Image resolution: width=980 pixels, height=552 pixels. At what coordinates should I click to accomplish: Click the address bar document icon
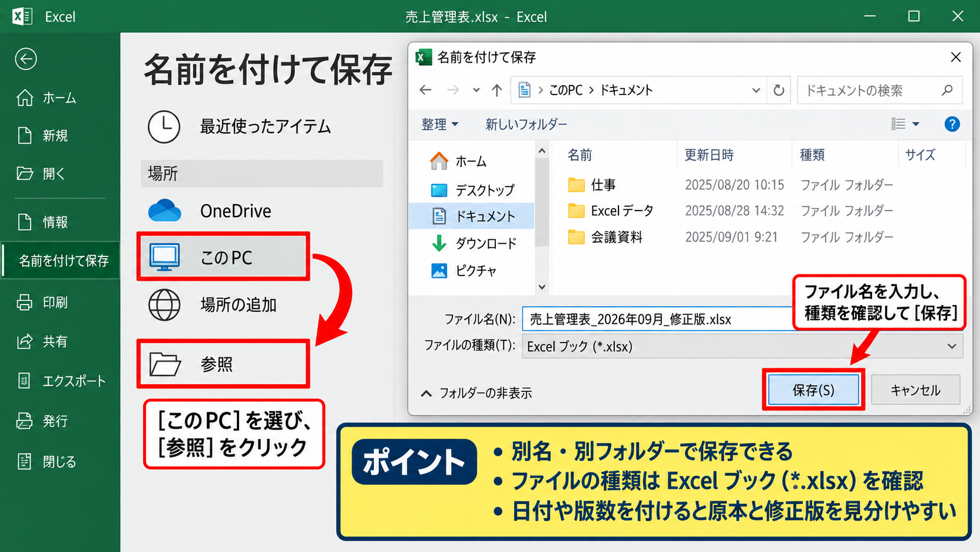525,90
